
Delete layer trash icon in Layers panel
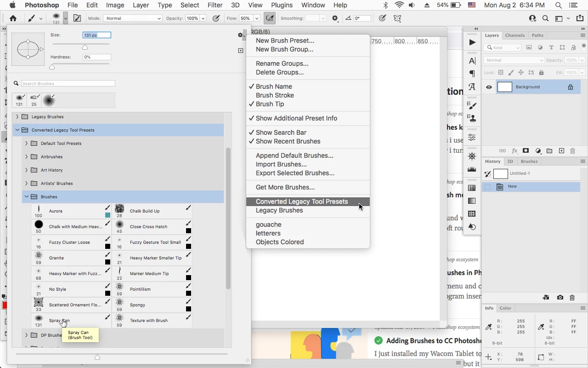coord(573,151)
